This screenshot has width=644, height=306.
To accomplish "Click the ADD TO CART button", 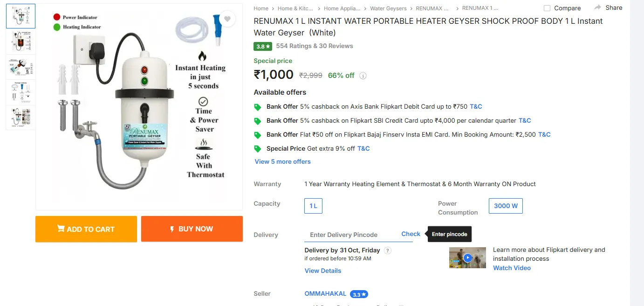I will [86, 229].
